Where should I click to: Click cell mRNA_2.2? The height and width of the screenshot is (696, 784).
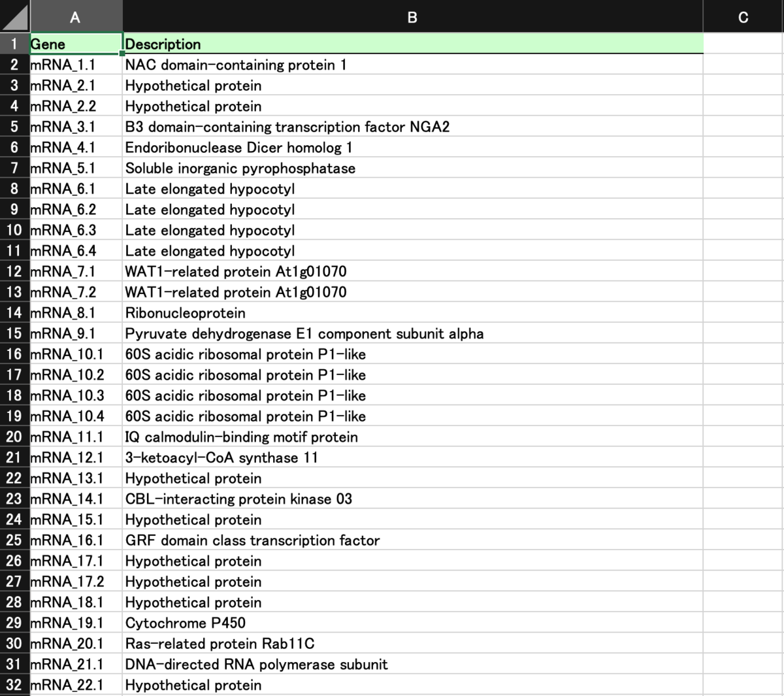(76, 106)
